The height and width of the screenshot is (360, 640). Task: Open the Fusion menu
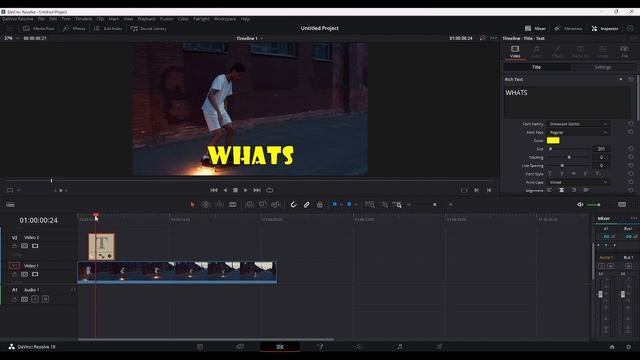[x=167, y=19]
